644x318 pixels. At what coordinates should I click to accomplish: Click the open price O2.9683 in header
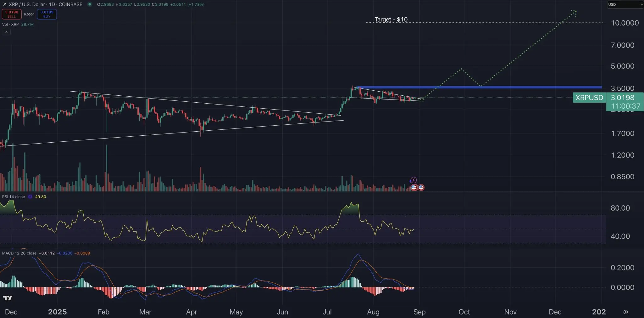[106, 4]
